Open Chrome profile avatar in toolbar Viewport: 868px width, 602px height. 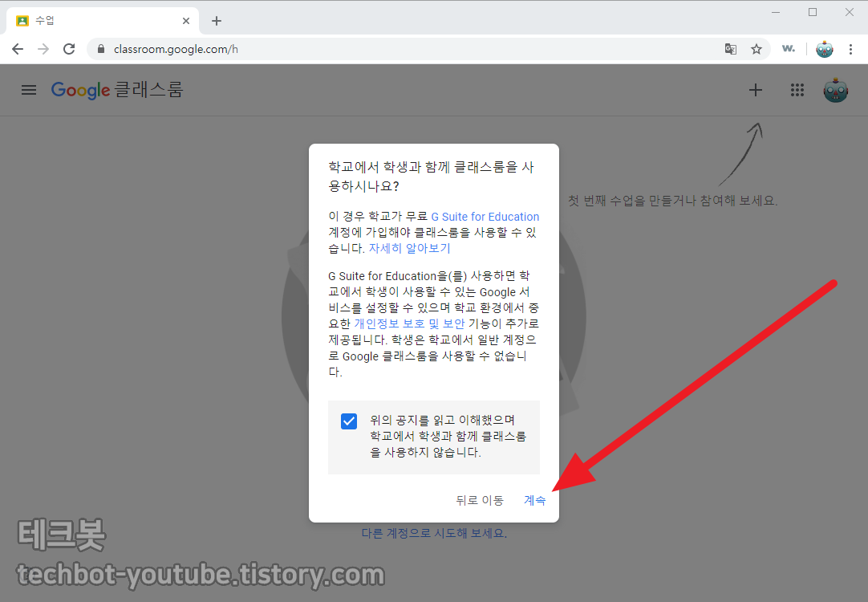click(x=824, y=49)
